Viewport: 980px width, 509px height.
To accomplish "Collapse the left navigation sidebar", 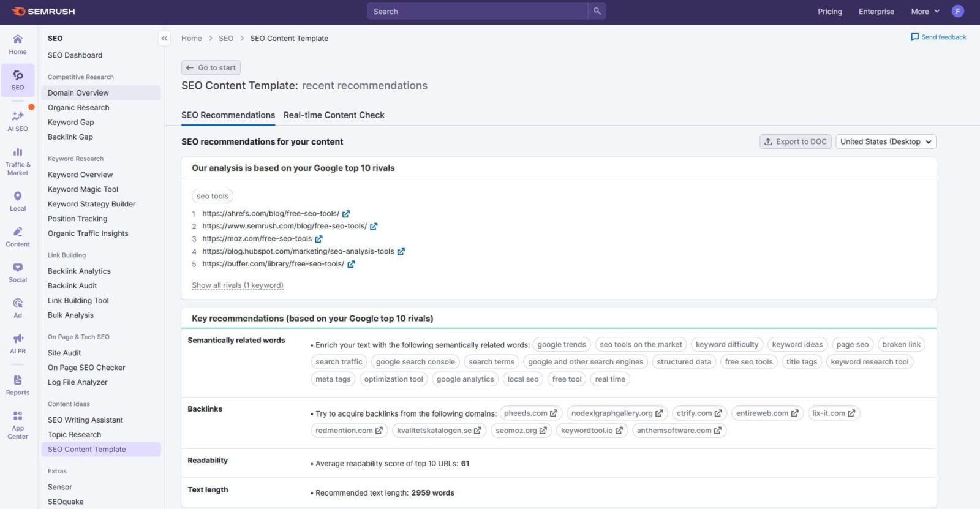I will (164, 38).
